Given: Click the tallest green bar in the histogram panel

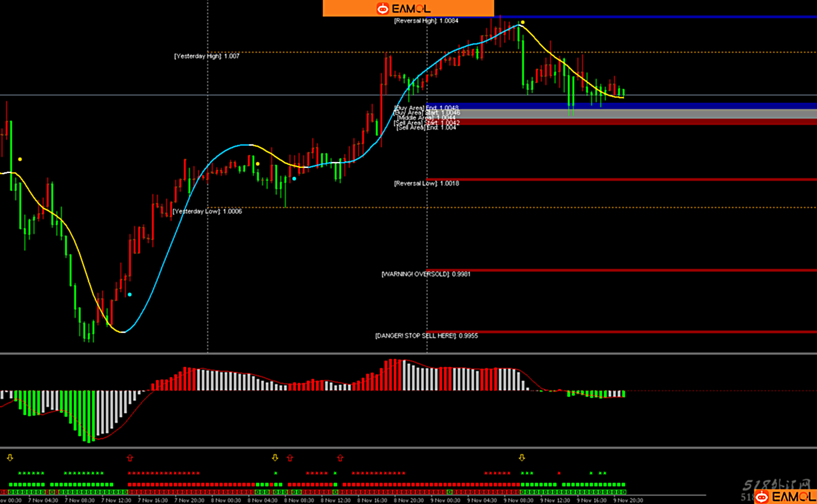Looking at the screenshot, I should tap(89, 416).
